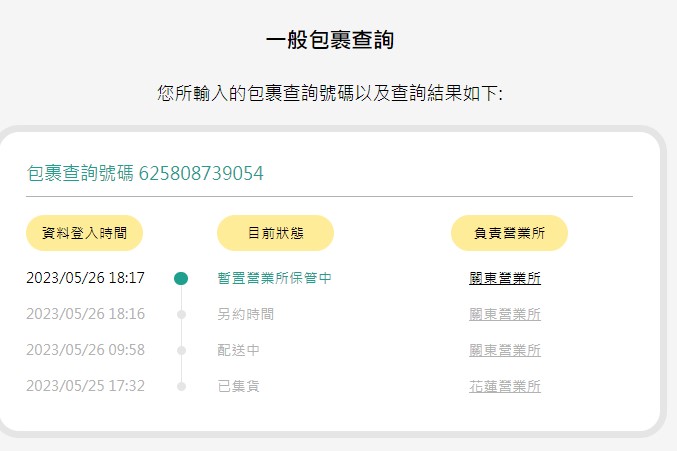
Task: Click the 一般包裹查詢 page heading
Action: click(330, 40)
